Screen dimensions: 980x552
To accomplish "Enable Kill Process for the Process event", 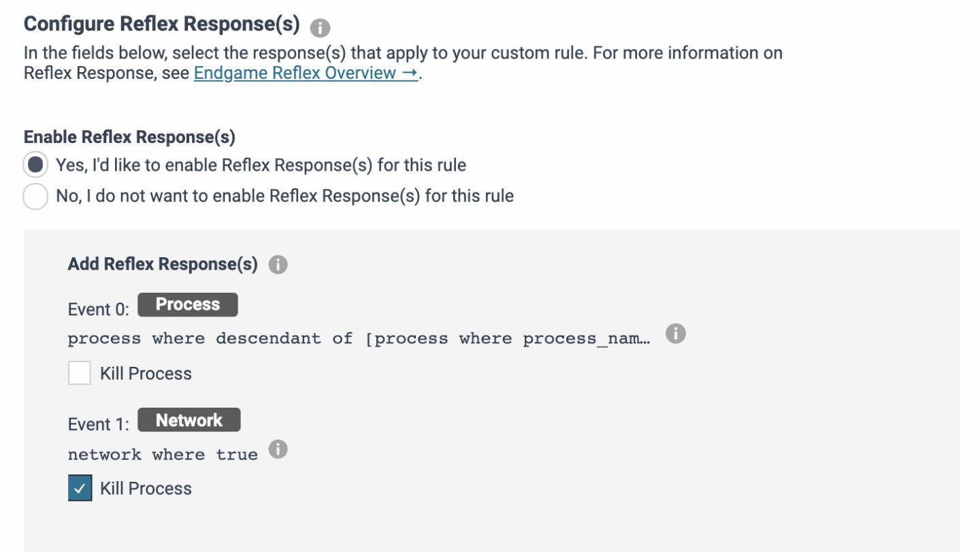I will tap(79, 373).
